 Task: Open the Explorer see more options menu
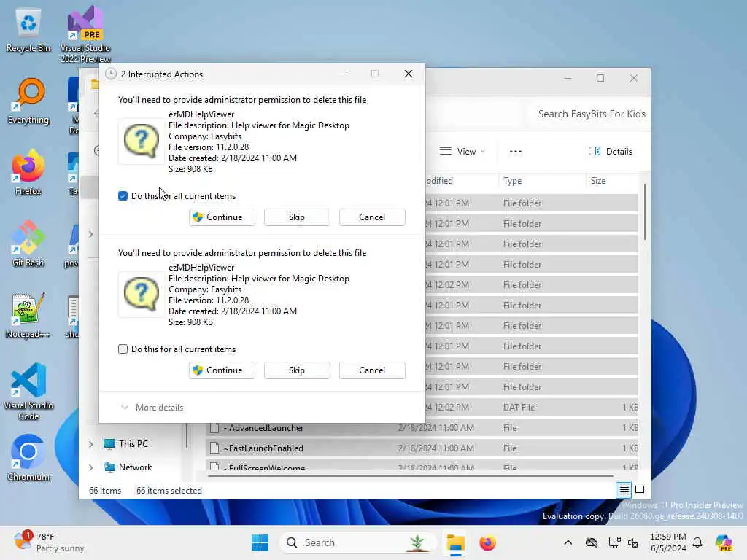click(x=516, y=152)
